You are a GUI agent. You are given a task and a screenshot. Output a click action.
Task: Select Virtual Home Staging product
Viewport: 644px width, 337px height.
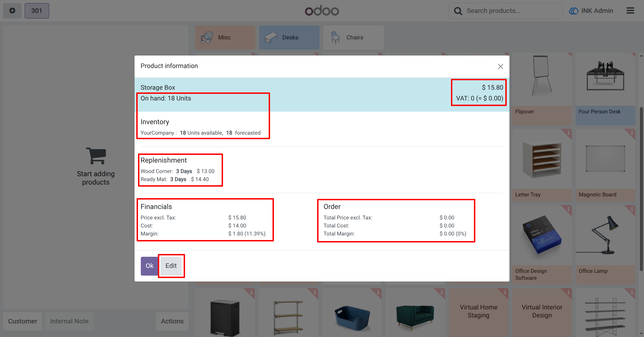coord(478,312)
